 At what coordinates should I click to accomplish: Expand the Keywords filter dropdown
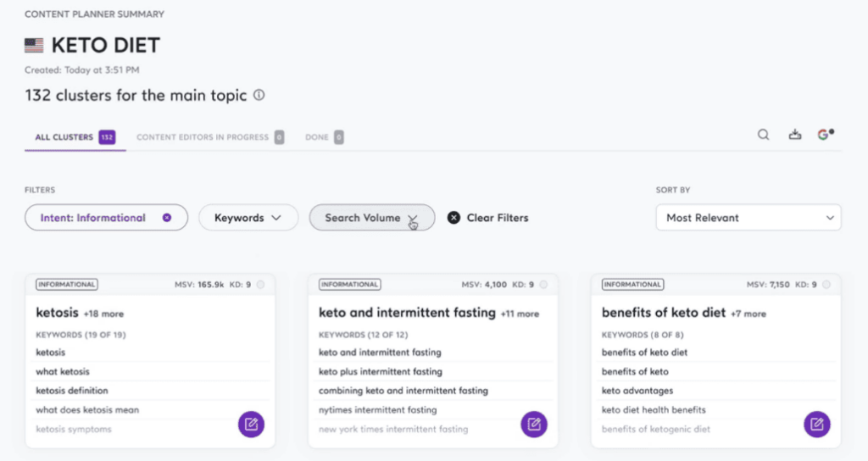tap(248, 218)
